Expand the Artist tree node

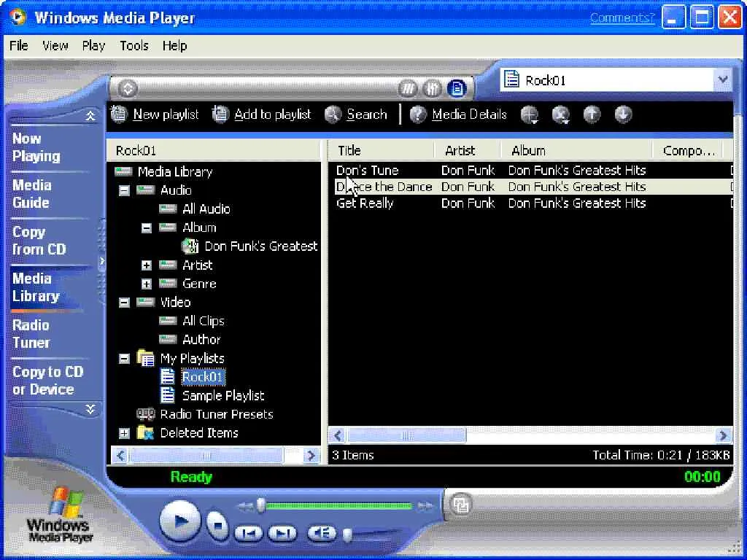point(146,265)
